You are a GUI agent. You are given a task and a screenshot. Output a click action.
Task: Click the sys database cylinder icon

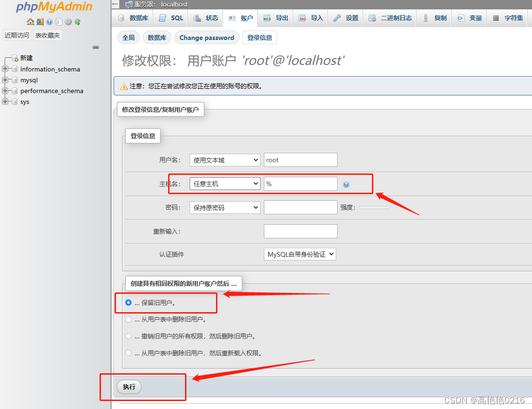[15, 102]
